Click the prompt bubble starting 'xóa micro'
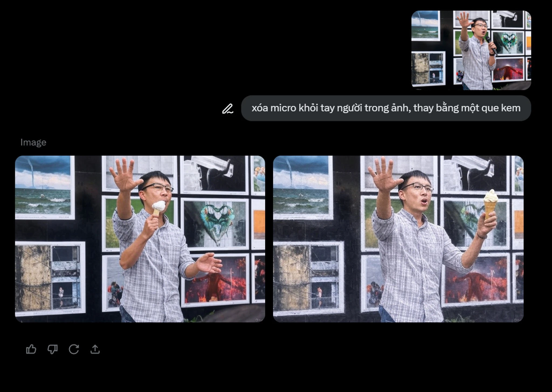552x392 pixels. 386,108
